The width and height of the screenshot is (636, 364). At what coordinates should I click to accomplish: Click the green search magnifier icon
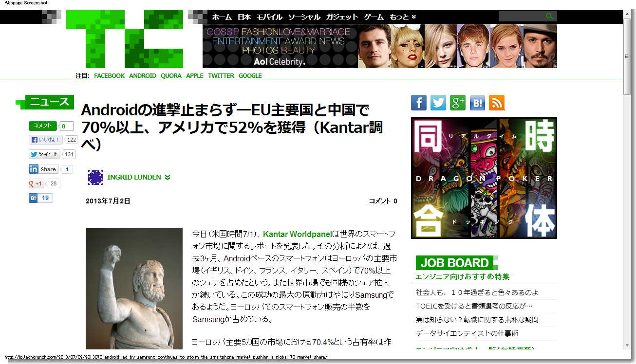point(550,17)
